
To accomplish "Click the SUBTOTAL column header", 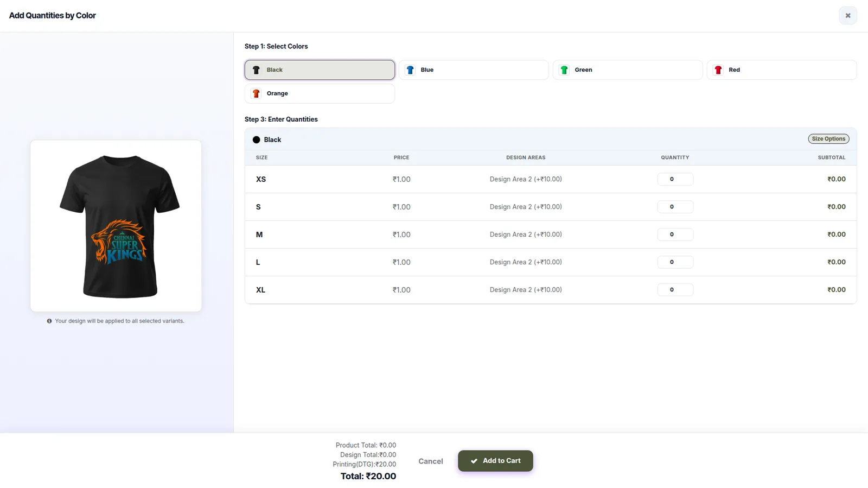I will coord(832,157).
